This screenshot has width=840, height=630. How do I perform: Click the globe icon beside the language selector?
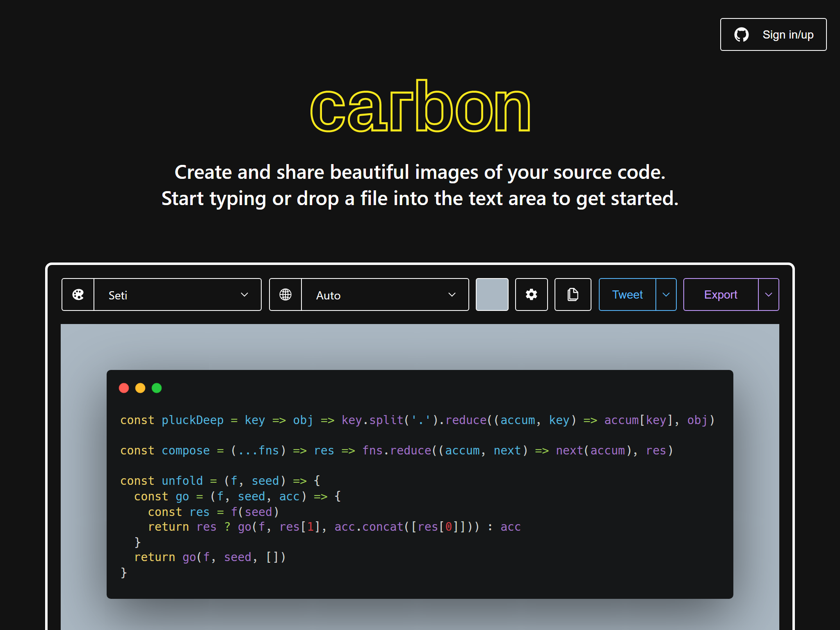(x=285, y=294)
